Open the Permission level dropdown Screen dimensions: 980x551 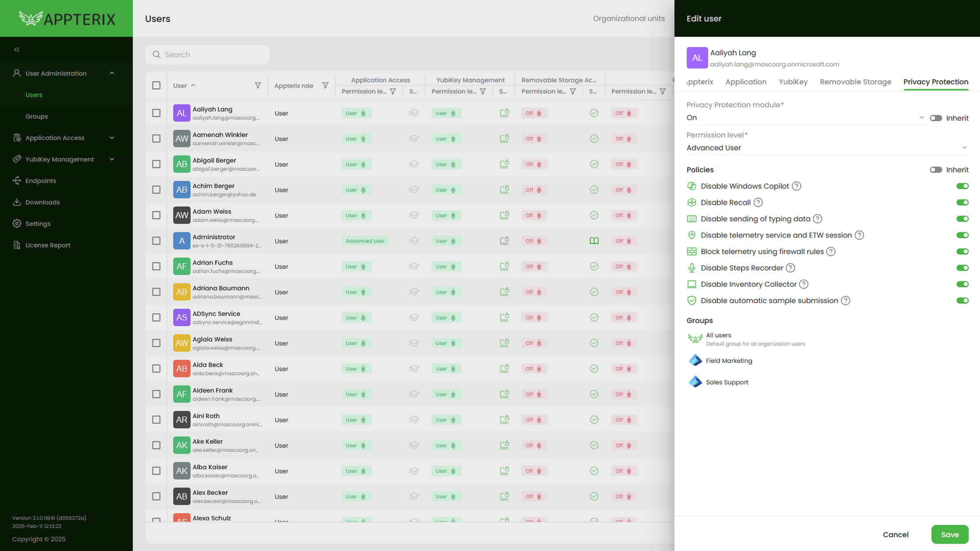(x=827, y=148)
